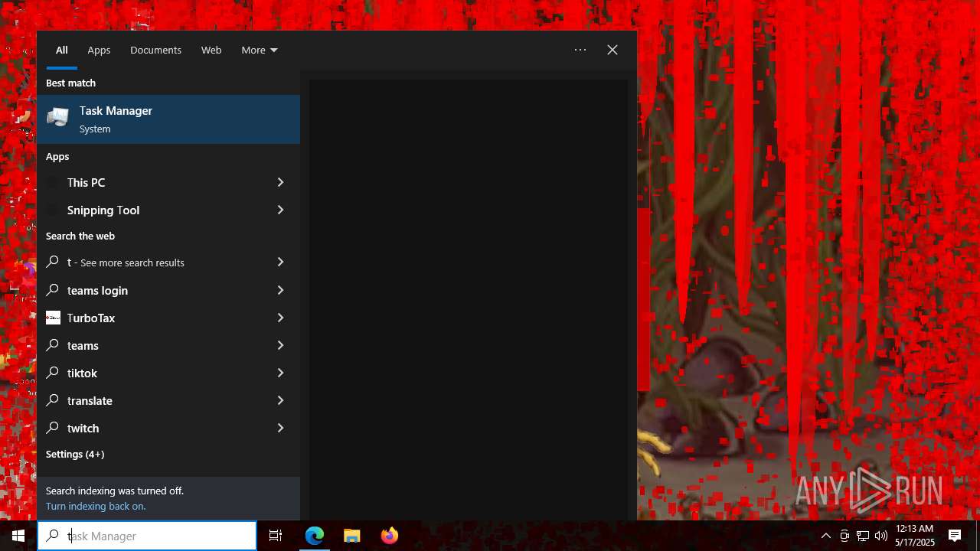The image size is (980, 551).
Task: Click magnifier icon beside teams login
Action: [x=53, y=290]
